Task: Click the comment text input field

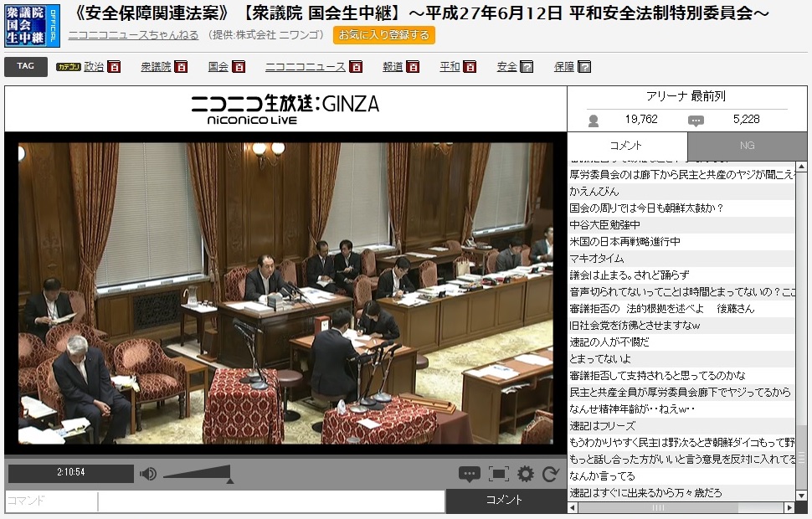Action: pyautogui.click(x=271, y=501)
